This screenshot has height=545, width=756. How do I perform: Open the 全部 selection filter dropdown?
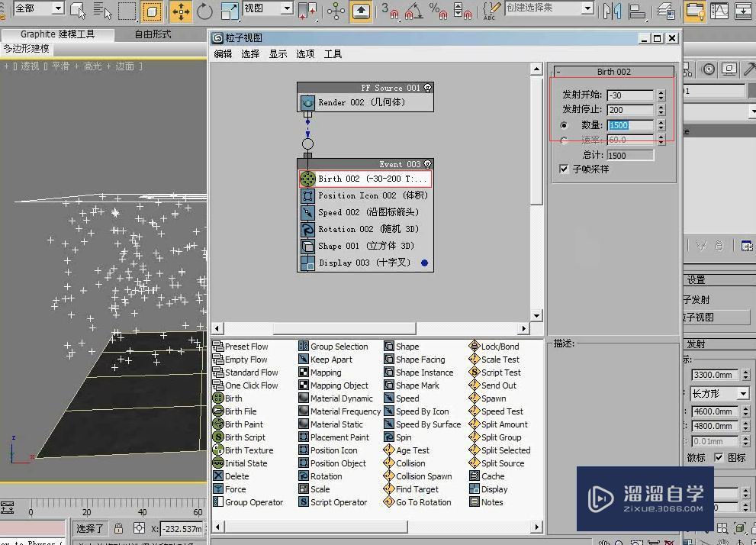click(58, 8)
